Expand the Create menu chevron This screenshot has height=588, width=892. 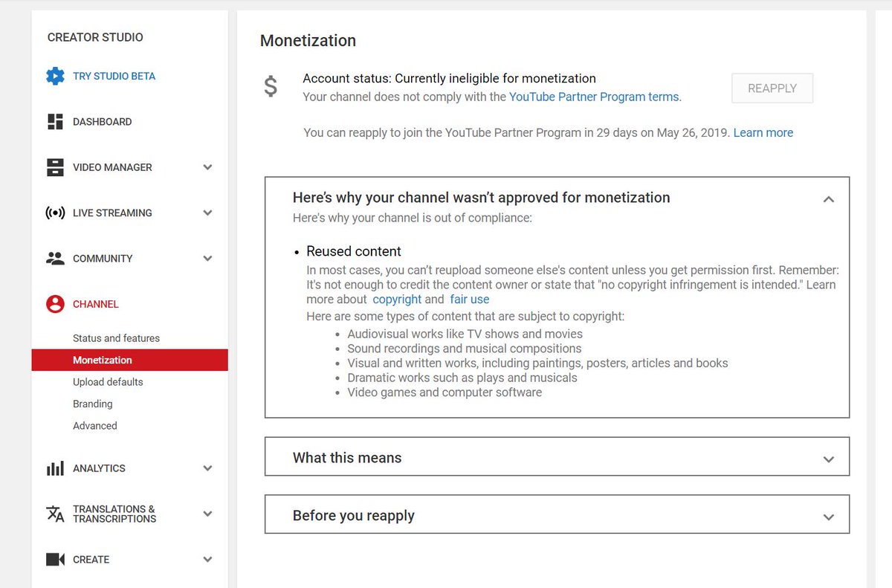coord(207,559)
